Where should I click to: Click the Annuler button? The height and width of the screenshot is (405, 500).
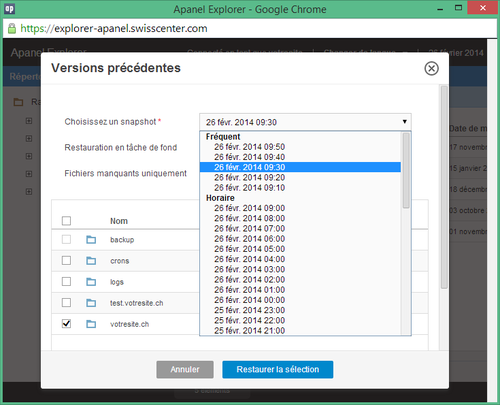[x=185, y=369]
